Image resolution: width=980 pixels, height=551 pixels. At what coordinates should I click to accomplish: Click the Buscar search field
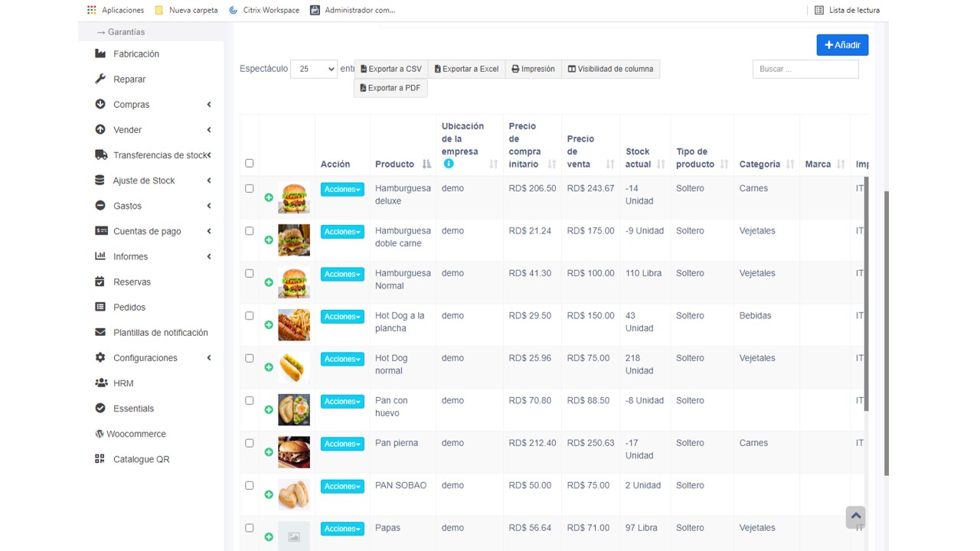click(x=805, y=69)
